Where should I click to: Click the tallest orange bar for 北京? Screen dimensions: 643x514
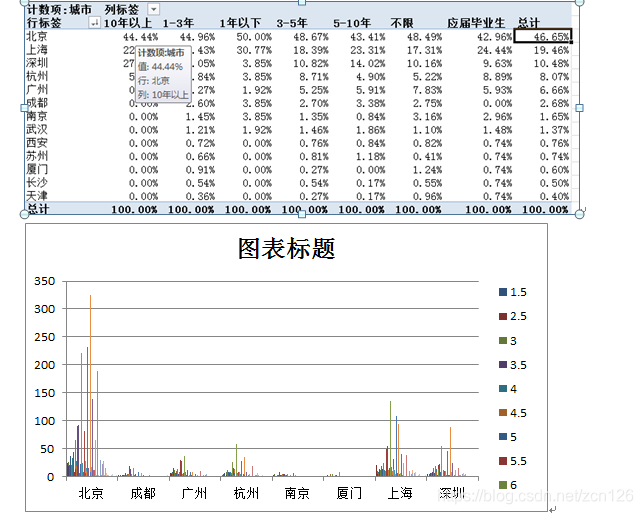coord(91,386)
